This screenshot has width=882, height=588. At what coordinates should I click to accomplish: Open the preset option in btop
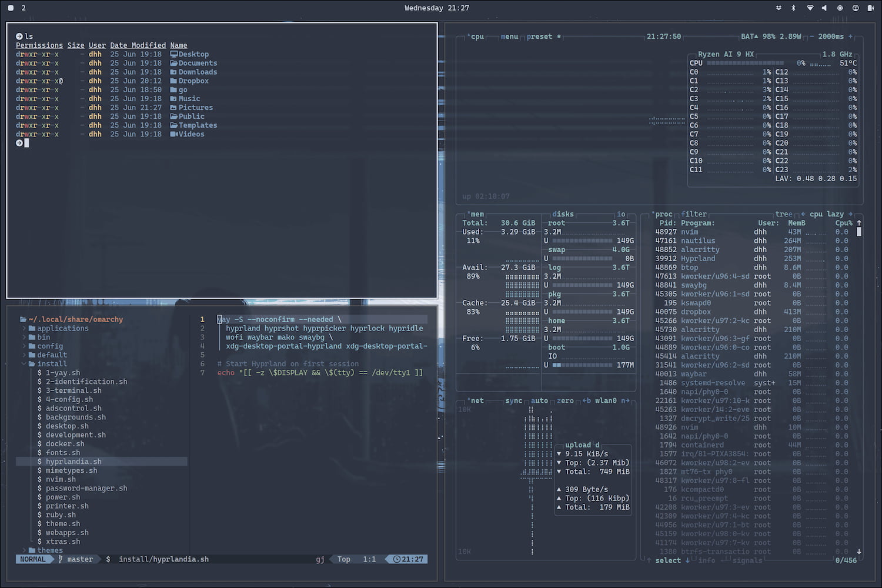tap(539, 36)
